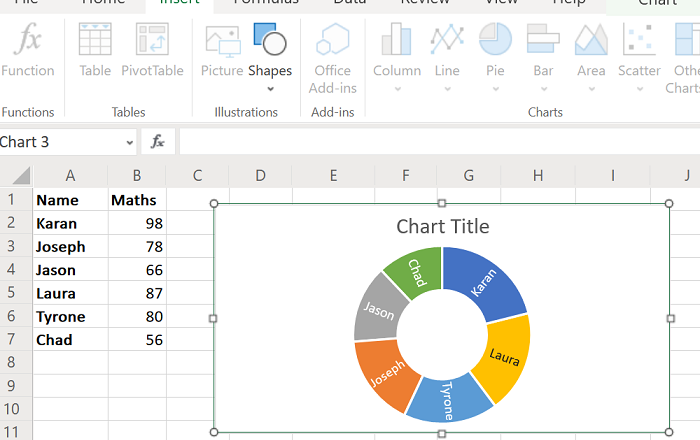Screen dimensions: 700x440
Task: Expand the Area chart dropdown arrow
Action: (x=592, y=89)
